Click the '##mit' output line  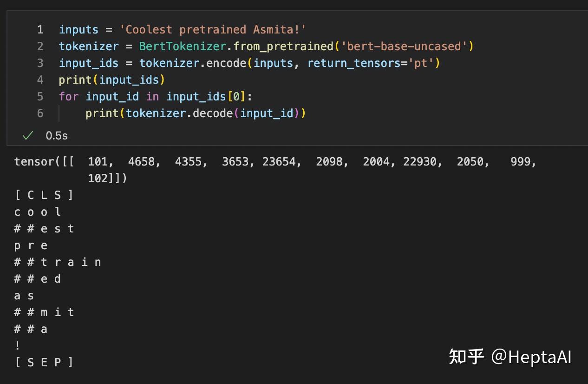tap(44, 312)
